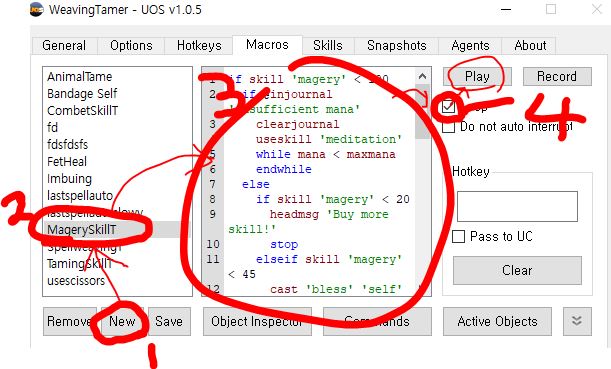Click the Play macro button

tap(477, 76)
